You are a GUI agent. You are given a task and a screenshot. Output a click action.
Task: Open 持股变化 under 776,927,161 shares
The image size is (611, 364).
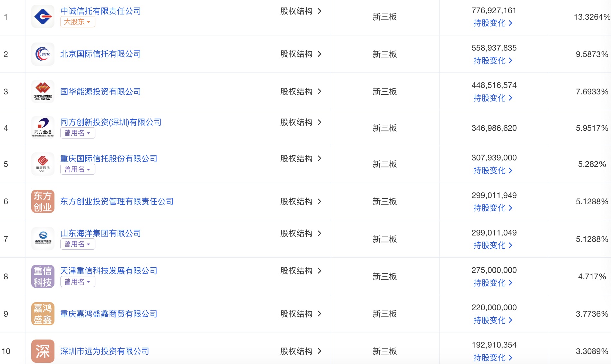(493, 23)
